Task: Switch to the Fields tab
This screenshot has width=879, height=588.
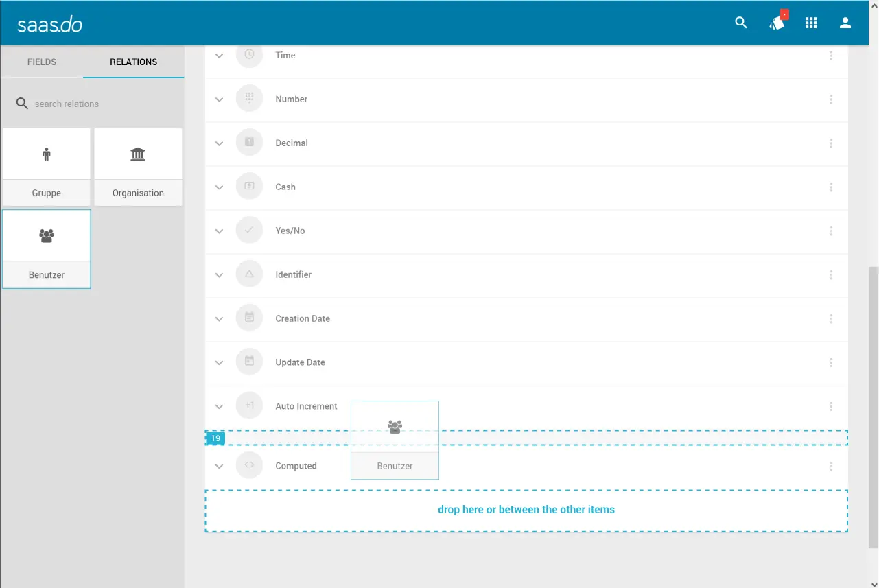Action: pyautogui.click(x=42, y=62)
